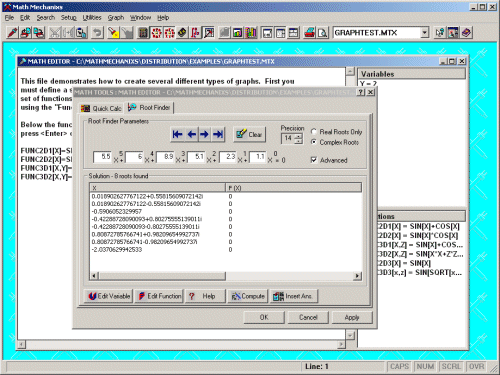Jump to last coefficient with bar-right arrow

tap(218, 134)
